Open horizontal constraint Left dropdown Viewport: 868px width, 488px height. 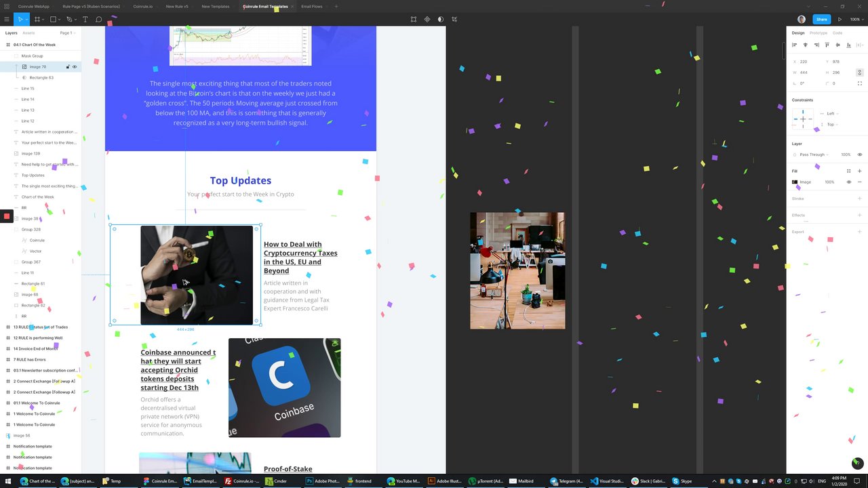point(831,114)
